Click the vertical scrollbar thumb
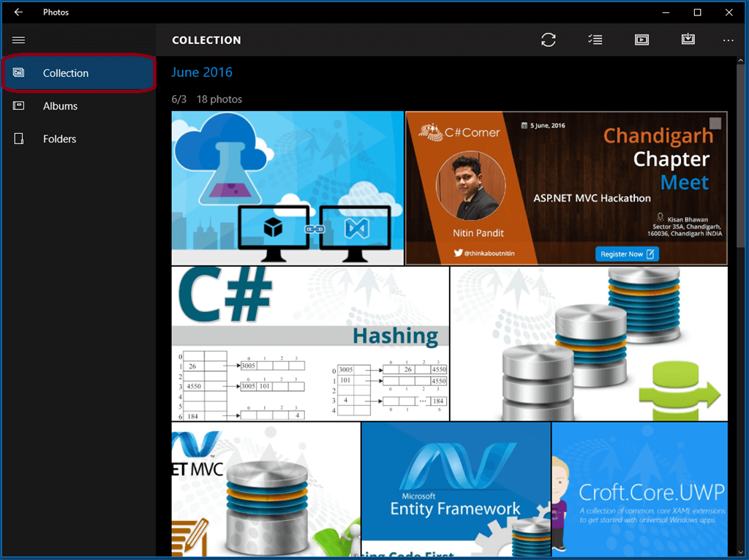 (x=740, y=155)
